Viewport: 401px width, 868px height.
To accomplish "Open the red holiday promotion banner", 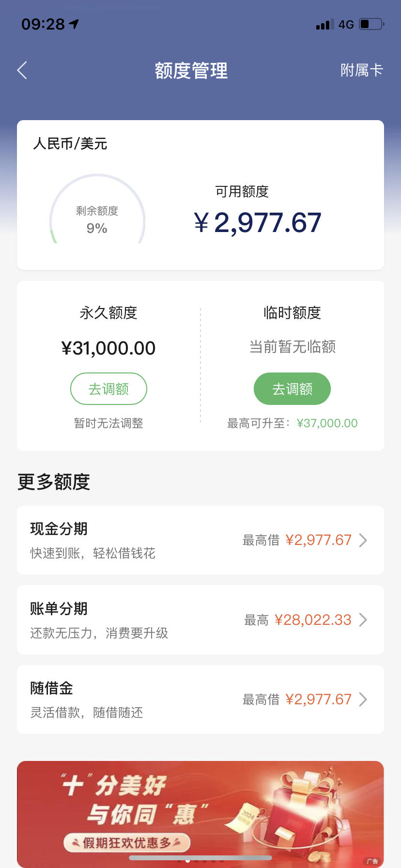I will (x=200, y=814).
